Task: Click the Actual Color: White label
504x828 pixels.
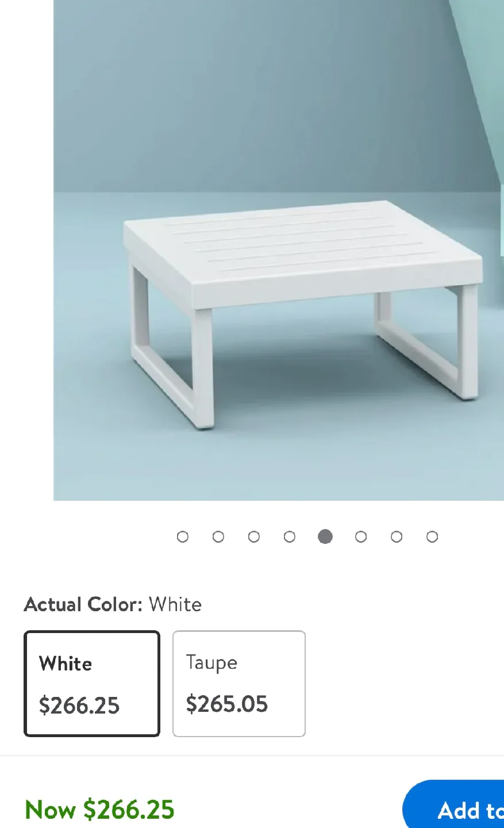Action: click(113, 604)
